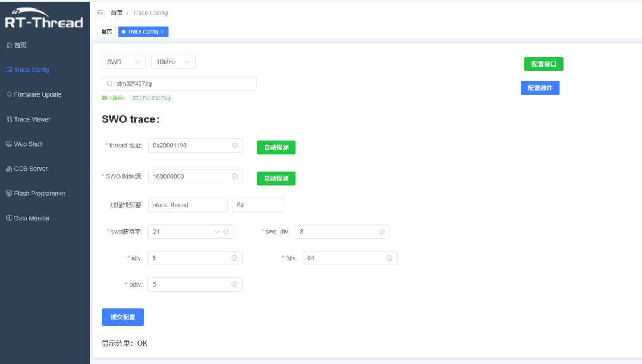Image resolution: width=642 pixels, height=364 pixels.
Task: Switch to the 首页 tab
Action: (106, 31)
